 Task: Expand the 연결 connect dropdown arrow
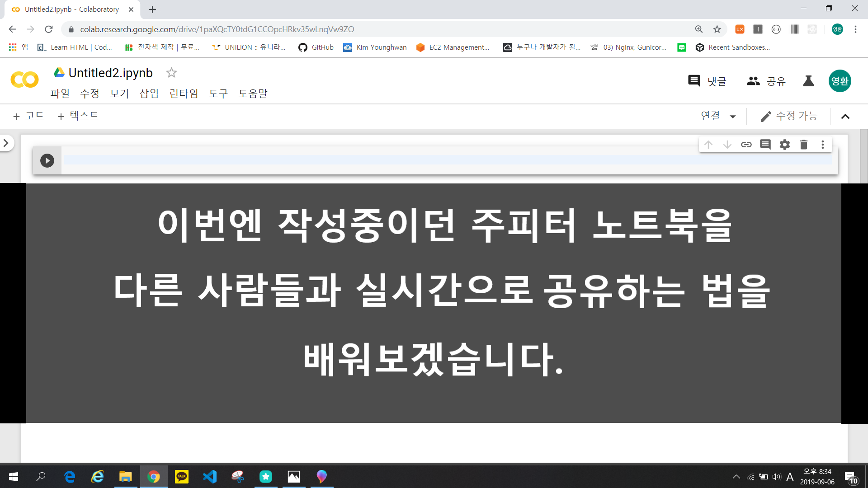click(733, 117)
